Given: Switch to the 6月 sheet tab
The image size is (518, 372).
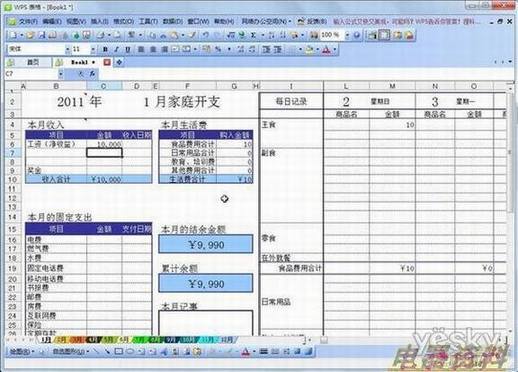Looking at the screenshot, I should (124, 340).
